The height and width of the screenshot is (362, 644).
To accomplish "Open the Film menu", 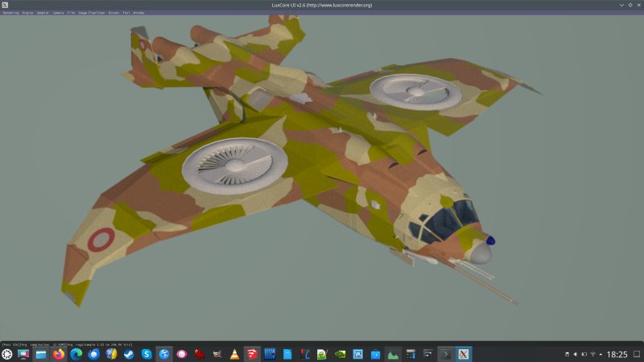I will point(72,13).
